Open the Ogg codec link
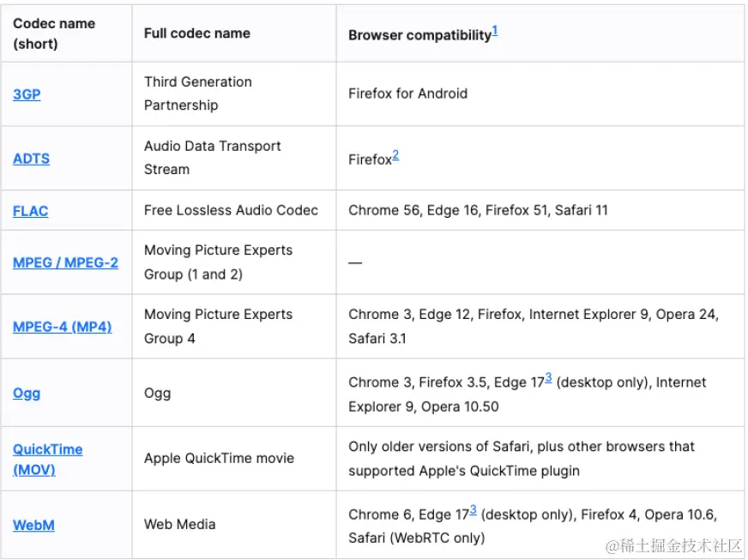This screenshot has width=748, height=560. (27, 393)
